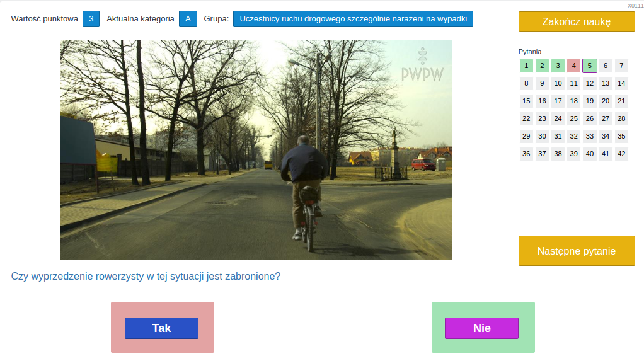Jump to question 1
Viewport: 644px width, 356px height.
point(526,66)
